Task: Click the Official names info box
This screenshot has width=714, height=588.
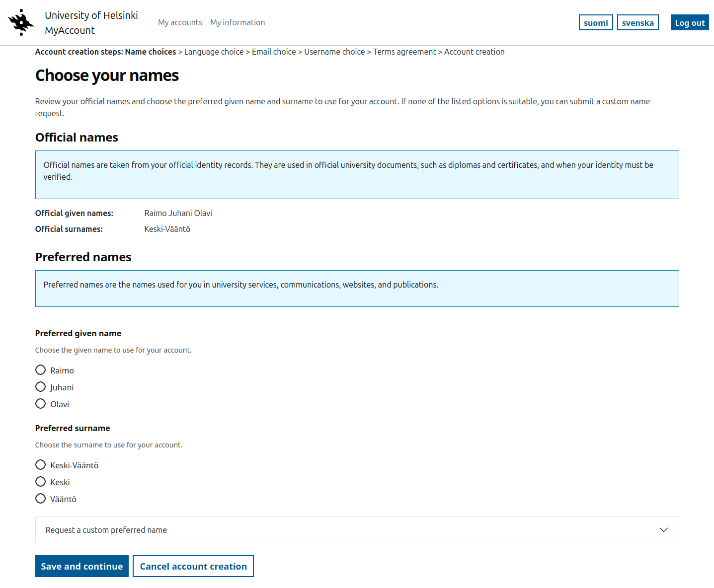Action: click(357, 175)
